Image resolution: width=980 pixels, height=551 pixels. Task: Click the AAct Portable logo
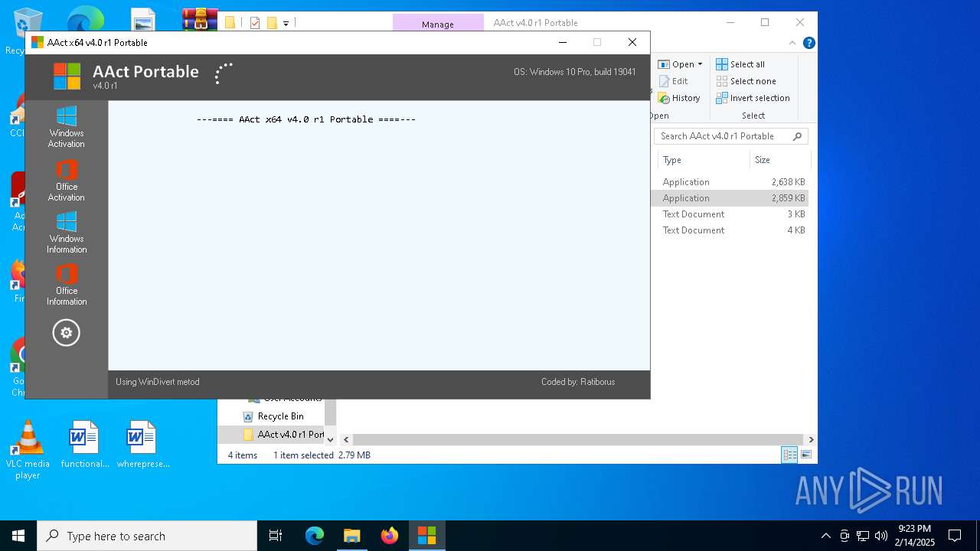click(67, 77)
